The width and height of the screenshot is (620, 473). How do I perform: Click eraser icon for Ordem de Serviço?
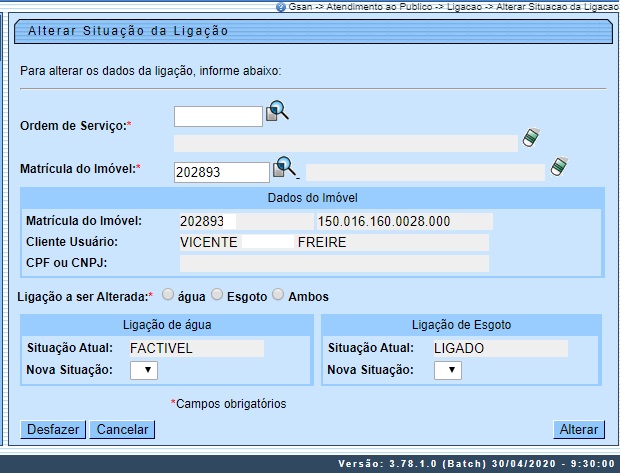532,138
